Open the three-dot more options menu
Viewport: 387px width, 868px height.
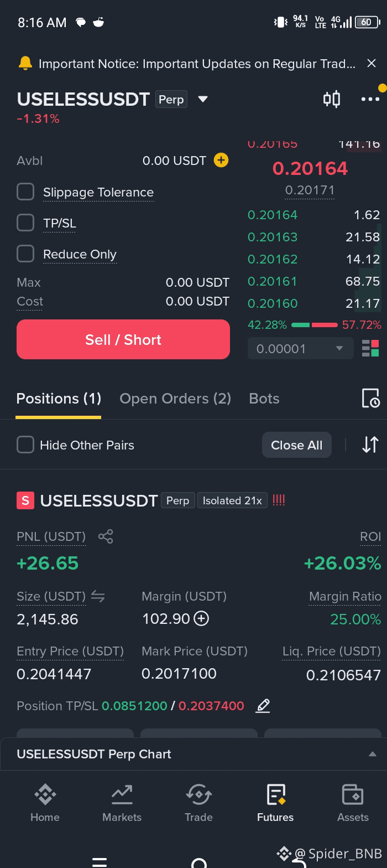370,99
